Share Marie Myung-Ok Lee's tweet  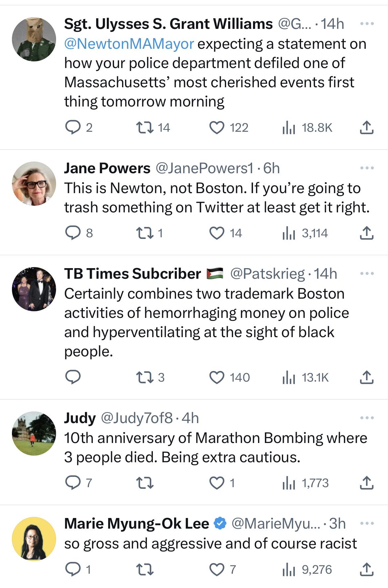pos(366,569)
